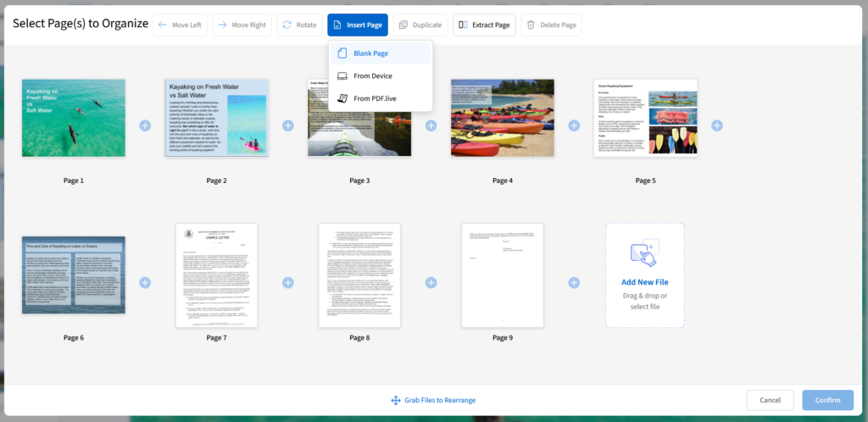Click the Add New File drop zone

point(645,275)
